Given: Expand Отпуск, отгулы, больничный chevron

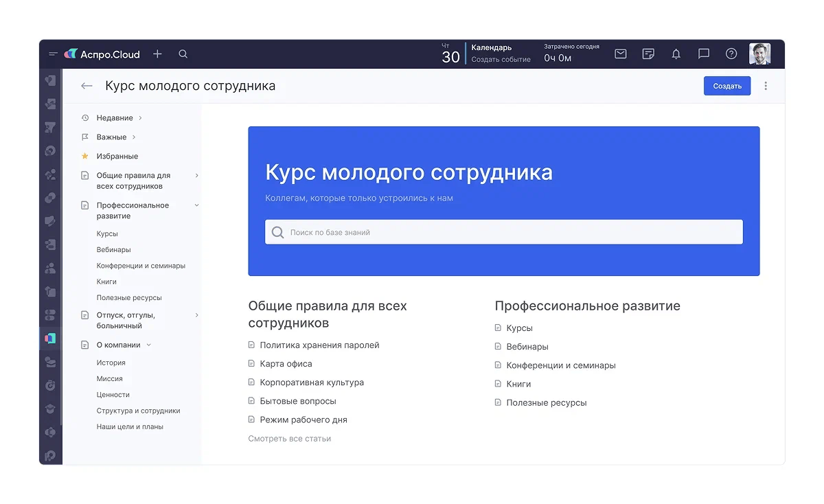Looking at the screenshot, I should 197,315.
